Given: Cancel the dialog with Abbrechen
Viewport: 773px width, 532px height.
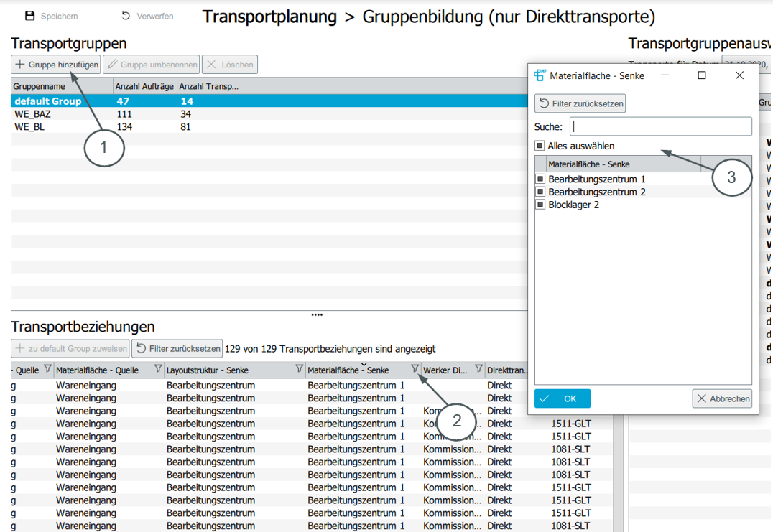Looking at the screenshot, I should point(723,398).
